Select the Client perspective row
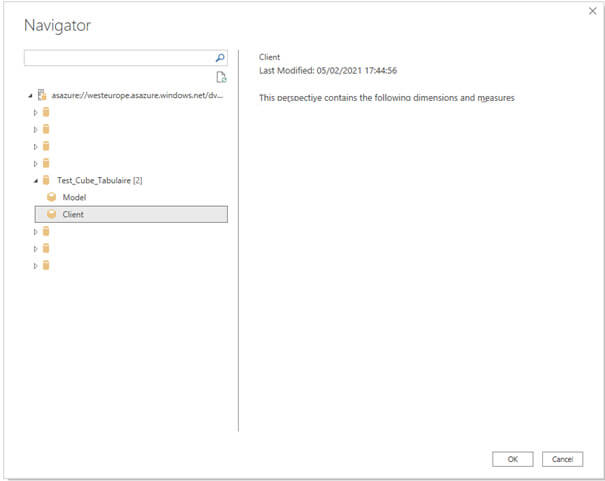This screenshot has width=605, height=481. (x=131, y=214)
